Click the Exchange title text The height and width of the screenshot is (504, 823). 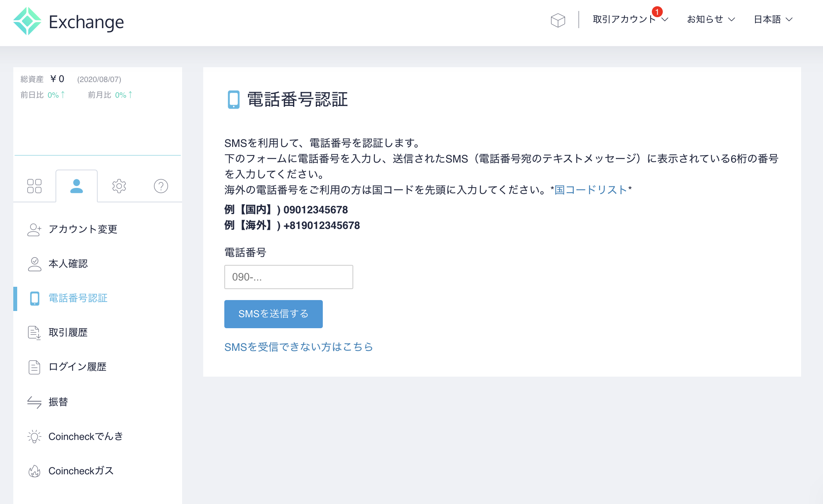pos(86,22)
